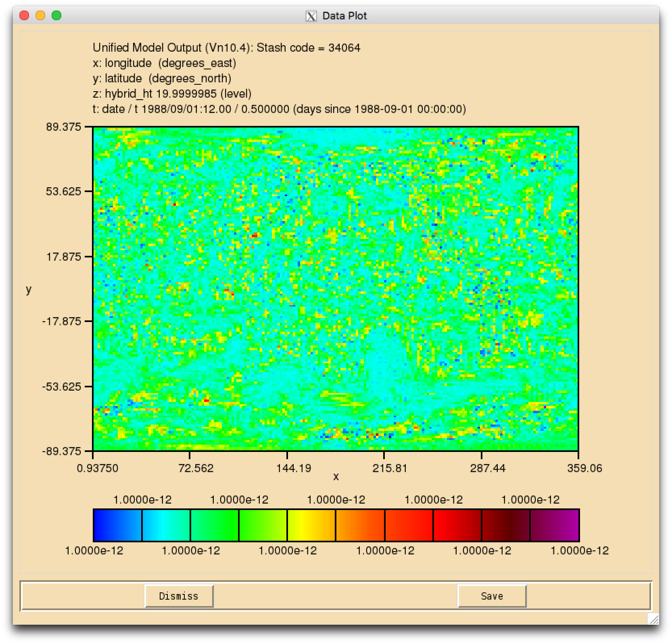Click the 17.875 y-axis label
This screenshot has width=672, height=644.
coord(63,257)
